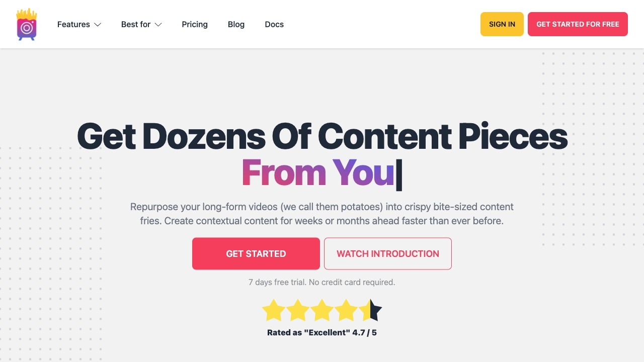Select the first yellow rating star
This screenshot has height=362, width=644.
click(x=274, y=310)
